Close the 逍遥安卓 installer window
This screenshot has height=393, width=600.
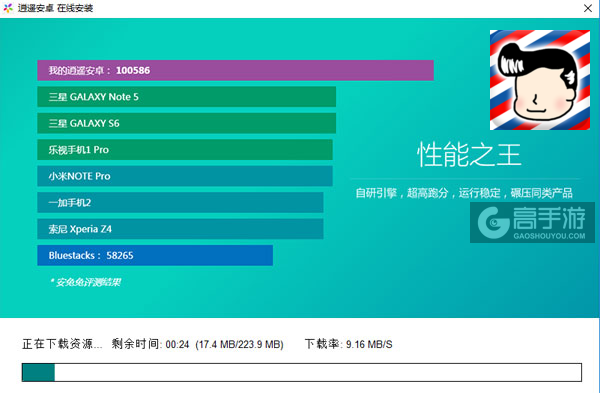pyautogui.click(x=588, y=8)
